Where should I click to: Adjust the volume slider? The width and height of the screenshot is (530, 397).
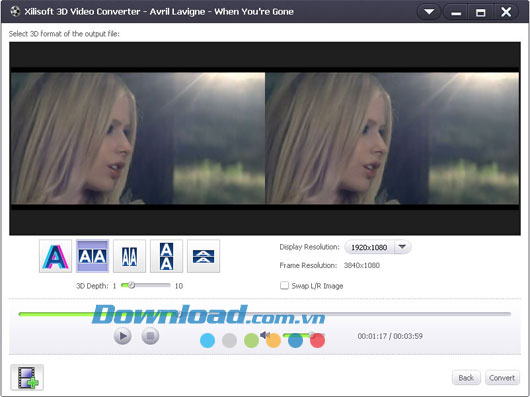coord(304,335)
